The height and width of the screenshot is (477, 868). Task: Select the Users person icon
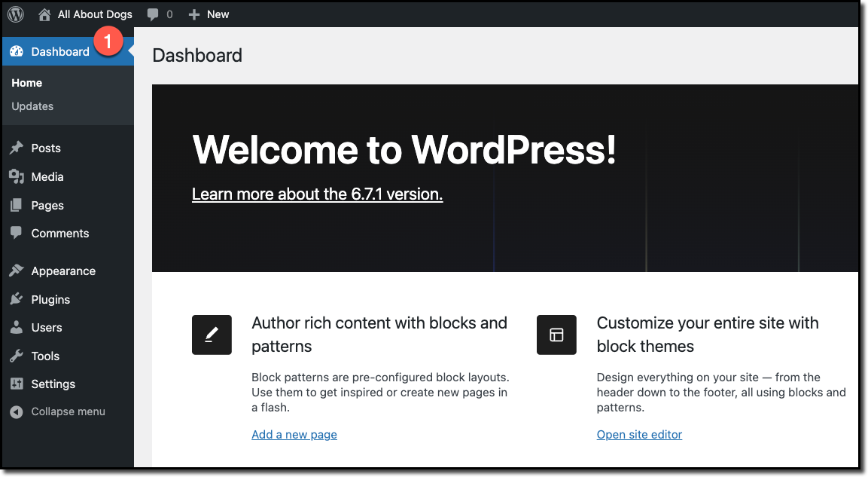pyautogui.click(x=15, y=327)
